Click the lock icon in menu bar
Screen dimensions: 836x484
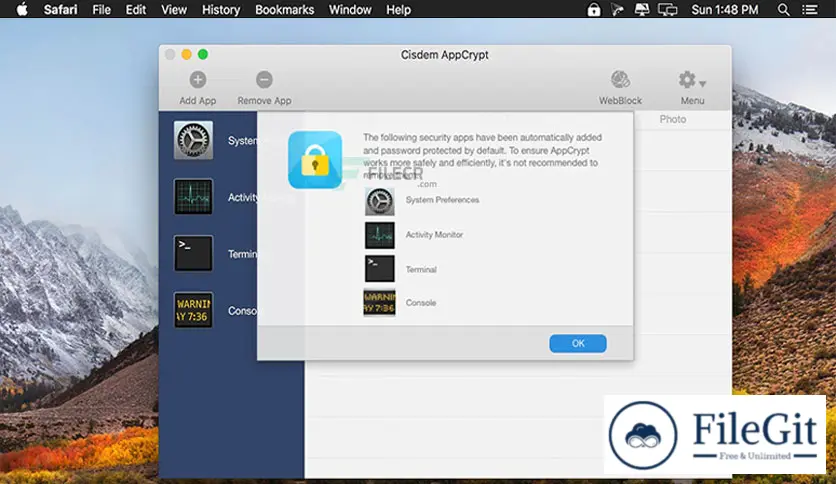point(593,9)
